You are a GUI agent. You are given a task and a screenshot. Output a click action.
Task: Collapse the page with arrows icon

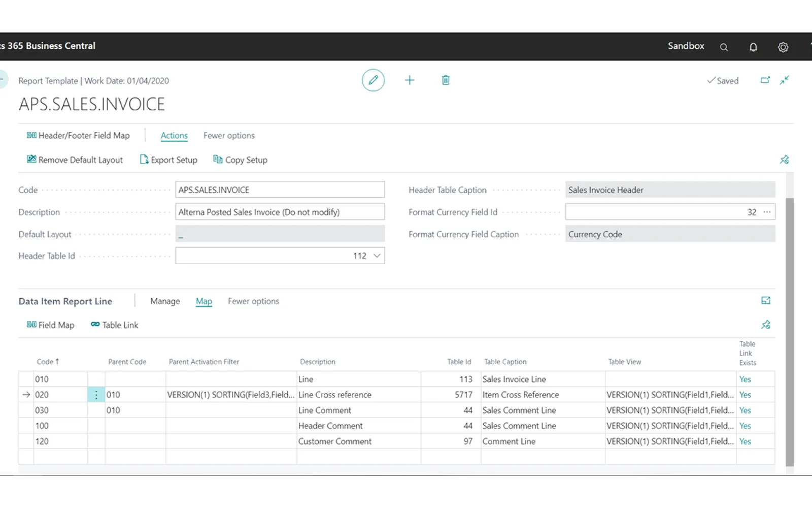click(x=785, y=80)
